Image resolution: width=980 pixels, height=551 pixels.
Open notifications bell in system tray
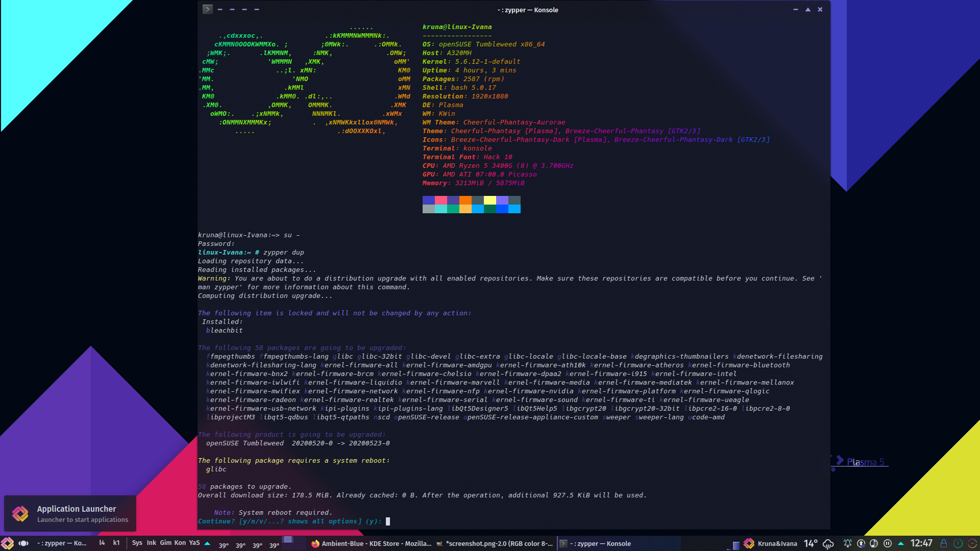pyautogui.click(x=847, y=544)
